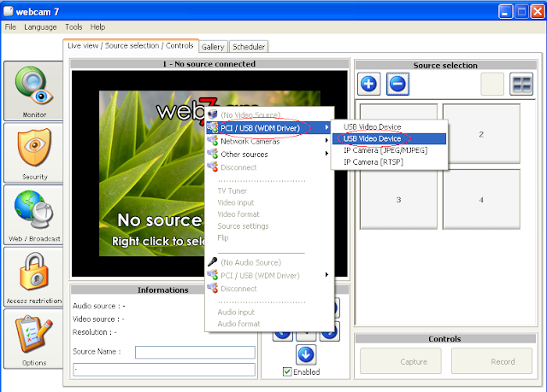Select Live view / Source selection / Controls tab
The width and height of the screenshot is (547, 392).
coord(131,45)
